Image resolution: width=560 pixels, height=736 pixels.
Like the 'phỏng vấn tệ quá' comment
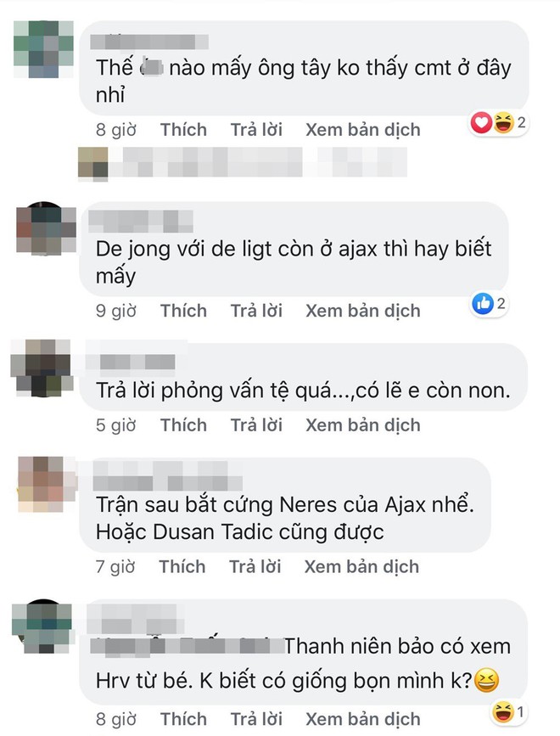pos(183,424)
